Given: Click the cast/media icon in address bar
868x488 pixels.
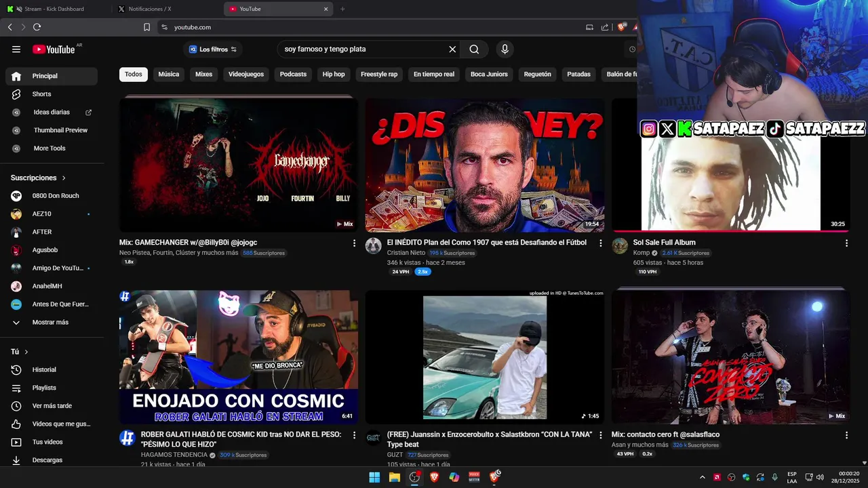Looking at the screenshot, I should pyautogui.click(x=589, y=27).
